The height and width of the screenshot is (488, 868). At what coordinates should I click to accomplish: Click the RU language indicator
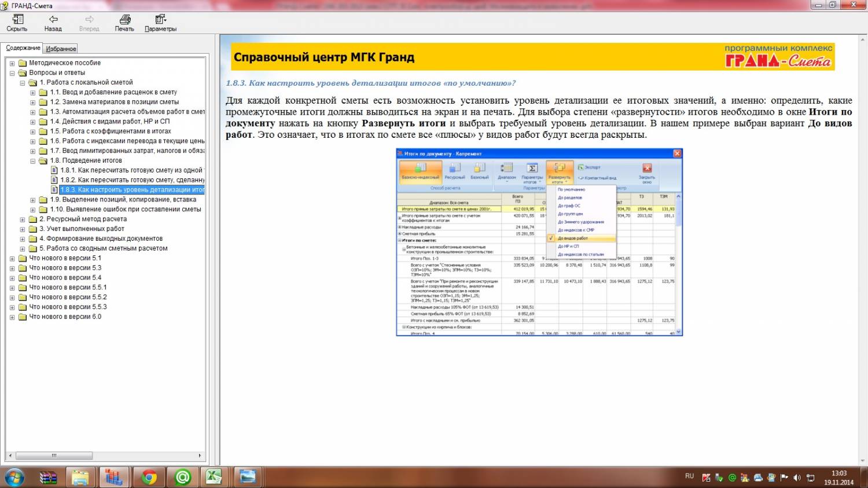point(689,476)
